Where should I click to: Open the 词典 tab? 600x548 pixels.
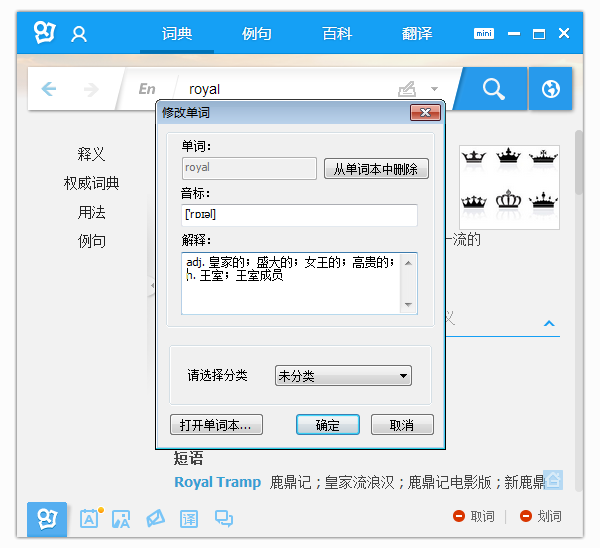[x=177, y=34]
